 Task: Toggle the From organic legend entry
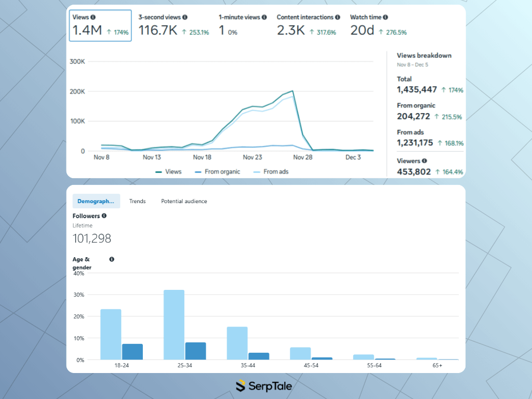pyautogui.click(x=218, y=172)
